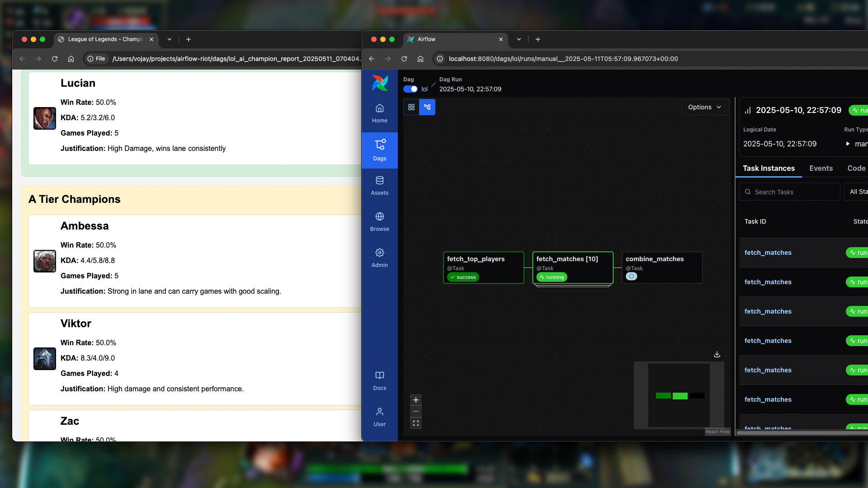Image resolution: width=868 pixels, height=488 pixels.
Task: Zoom in using the plus control
Action: tap(415, 400)
